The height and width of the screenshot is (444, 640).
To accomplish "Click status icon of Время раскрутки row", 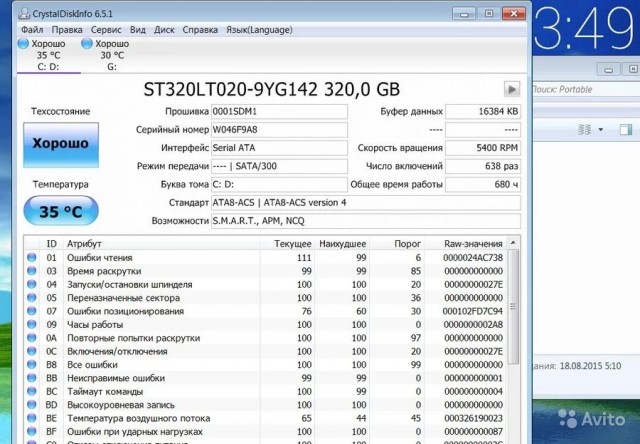I will point(31,271).
